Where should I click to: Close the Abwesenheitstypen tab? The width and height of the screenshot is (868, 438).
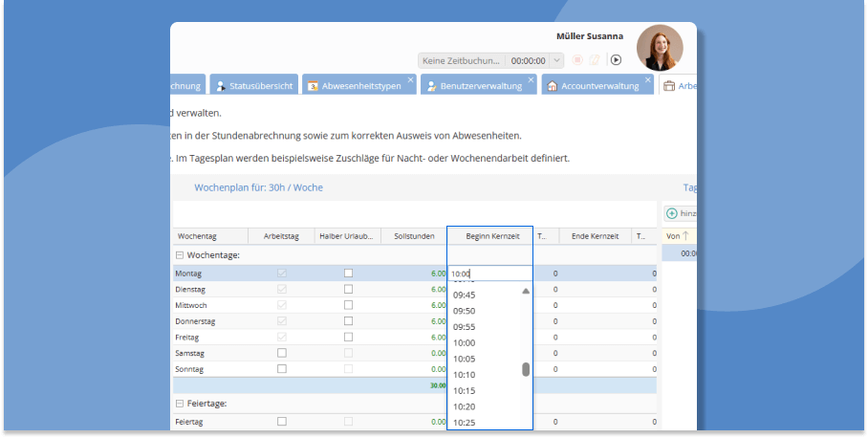411,79
